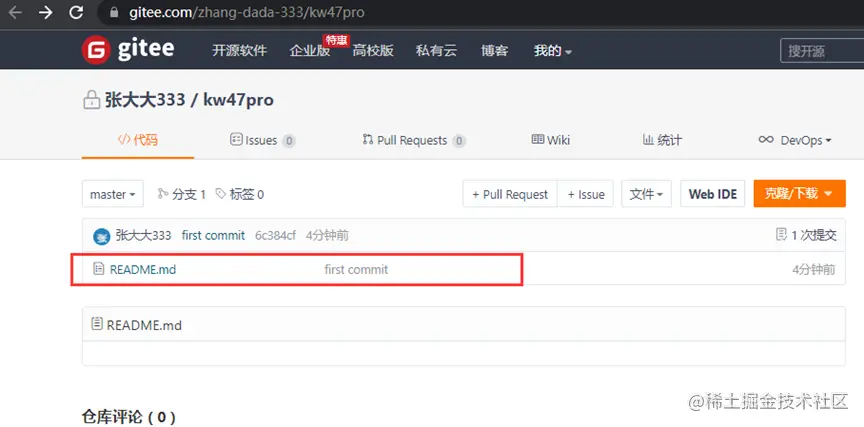Click the commit count document icon

click(x=781, y=235)
